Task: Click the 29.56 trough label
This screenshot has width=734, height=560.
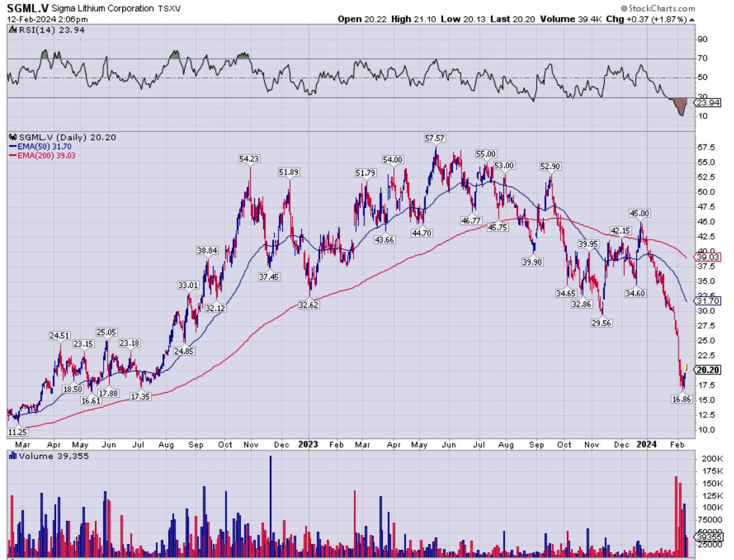Action: (x=601, y=323)
